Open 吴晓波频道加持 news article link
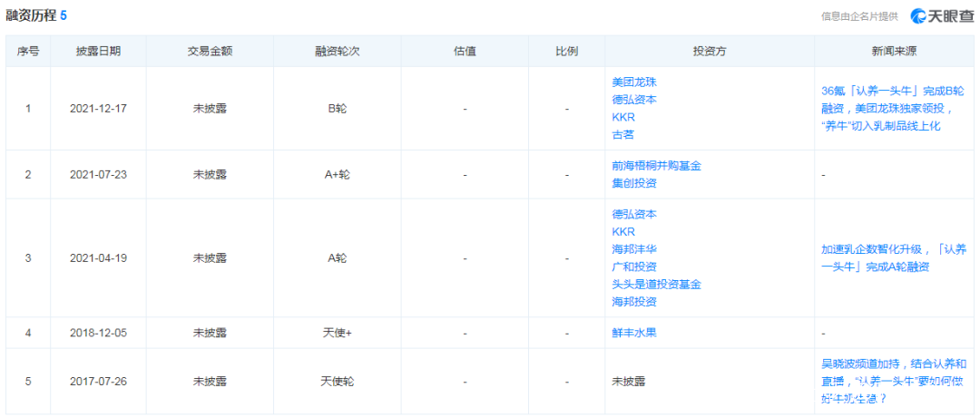 (893, 380)
